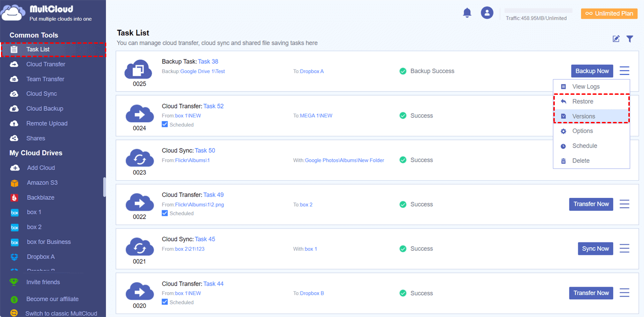Uncheck Scheduled for Task 52
The height and width of the screenshot is (317, 644).
click(165, 125)
